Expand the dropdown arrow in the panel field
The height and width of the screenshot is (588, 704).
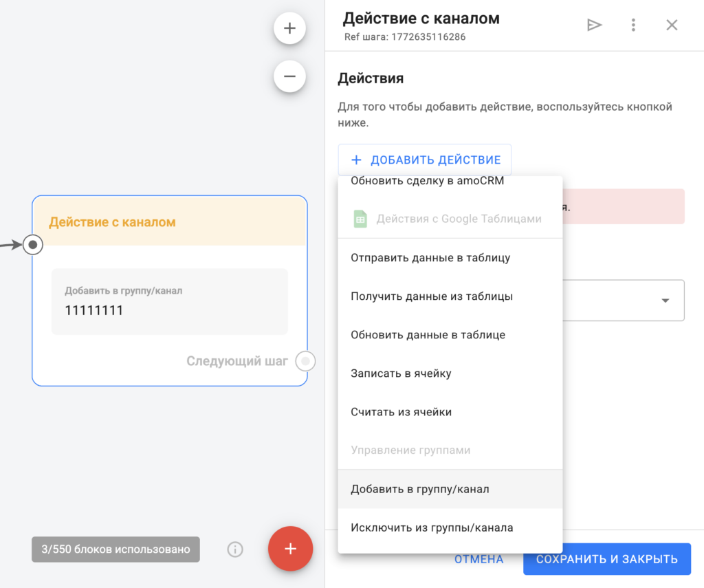coord(665,301)
